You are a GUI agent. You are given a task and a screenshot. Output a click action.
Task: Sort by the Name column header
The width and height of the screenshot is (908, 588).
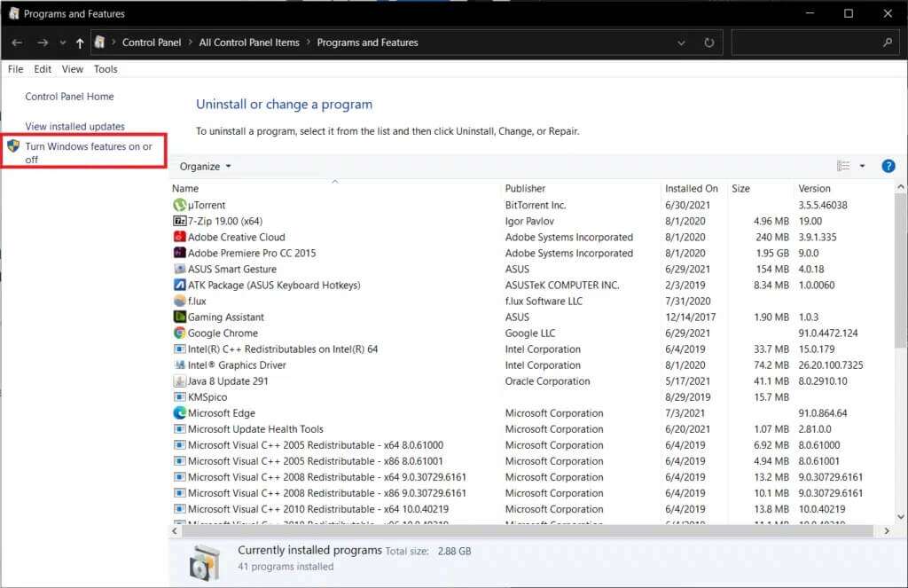334,188
